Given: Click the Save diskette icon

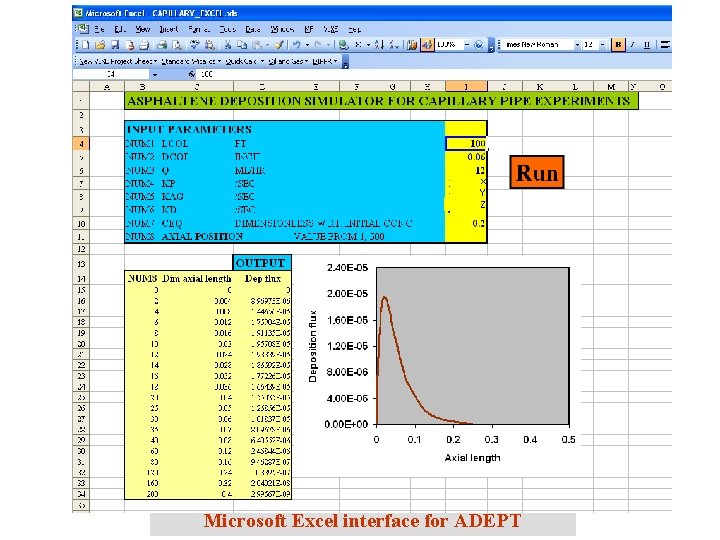Looking at the screenshot, I should [x=115, y=45].
